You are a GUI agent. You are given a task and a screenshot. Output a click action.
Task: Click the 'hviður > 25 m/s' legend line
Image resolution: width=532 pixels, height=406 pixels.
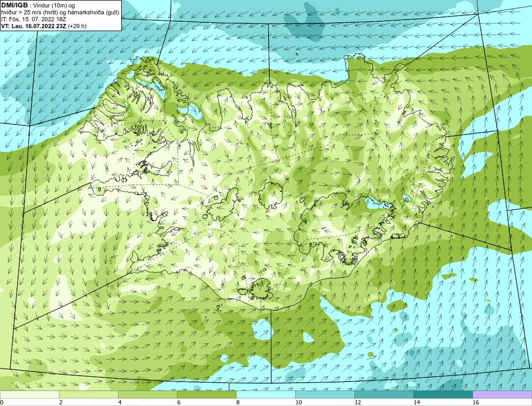coord(60,13)
